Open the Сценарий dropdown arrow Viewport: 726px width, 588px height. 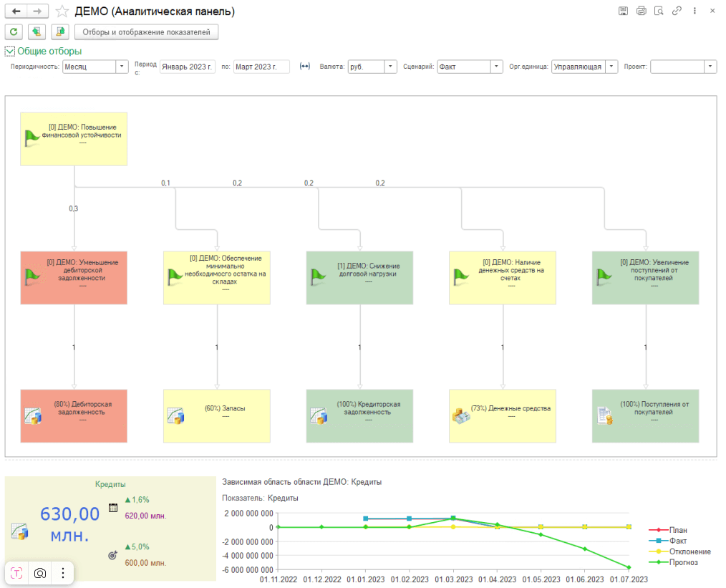496,67
